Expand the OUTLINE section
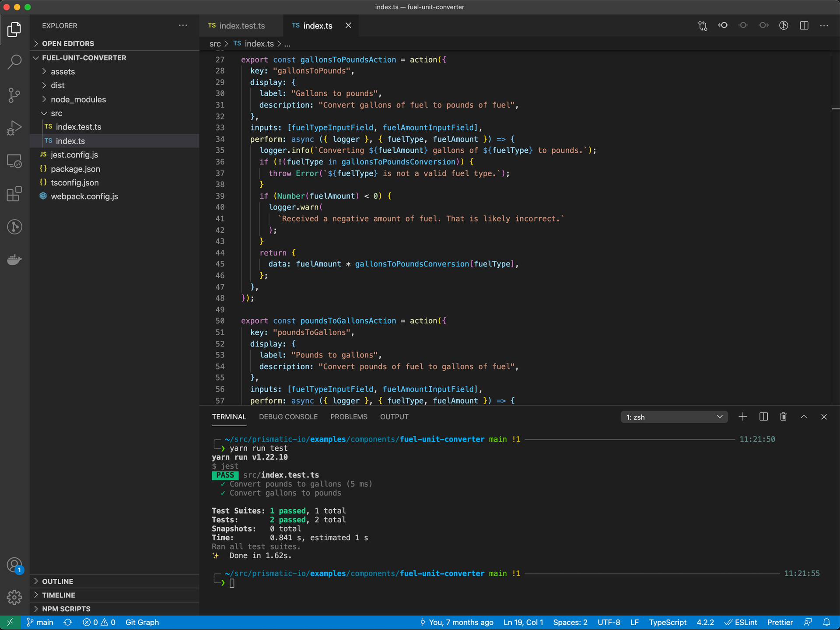840x630 pixels. (x=57, y=581)
